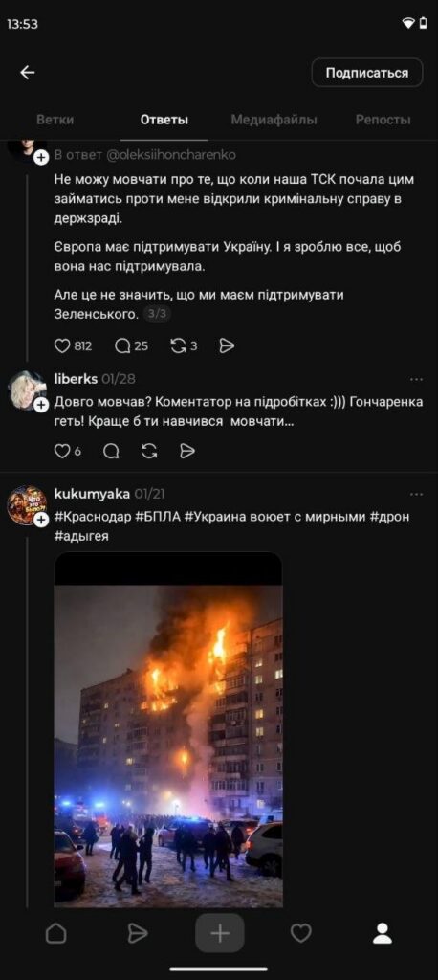Follow kukumyaka via avatar plus badge
This screenshot has height=980, width=438.
click(x=41, y=520)
